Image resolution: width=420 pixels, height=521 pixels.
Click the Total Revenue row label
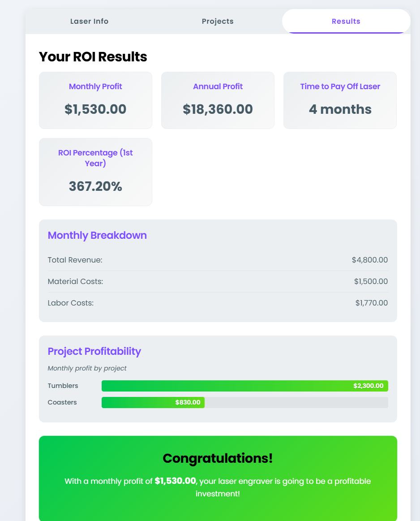pyautogui.click(x=75, y=260)
